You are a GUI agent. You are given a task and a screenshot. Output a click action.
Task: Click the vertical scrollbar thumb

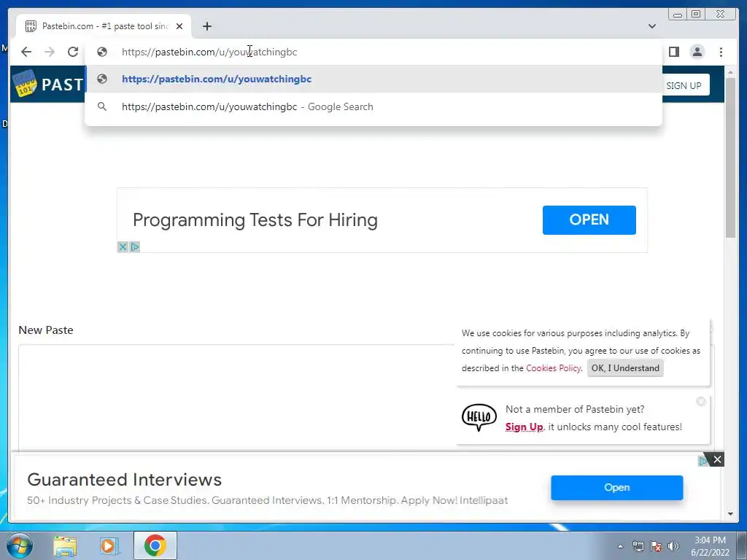[730, 157]
